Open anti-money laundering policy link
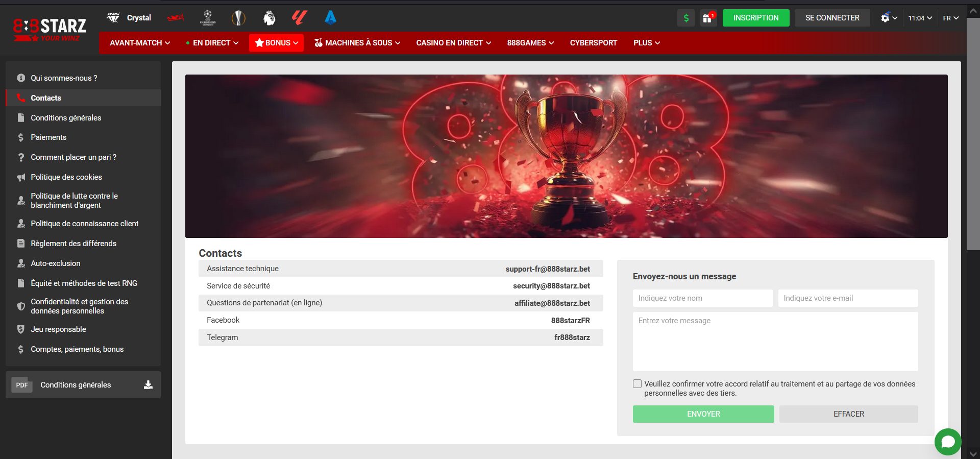Viewport: 980px width, 459px height. tap(83, 201)
